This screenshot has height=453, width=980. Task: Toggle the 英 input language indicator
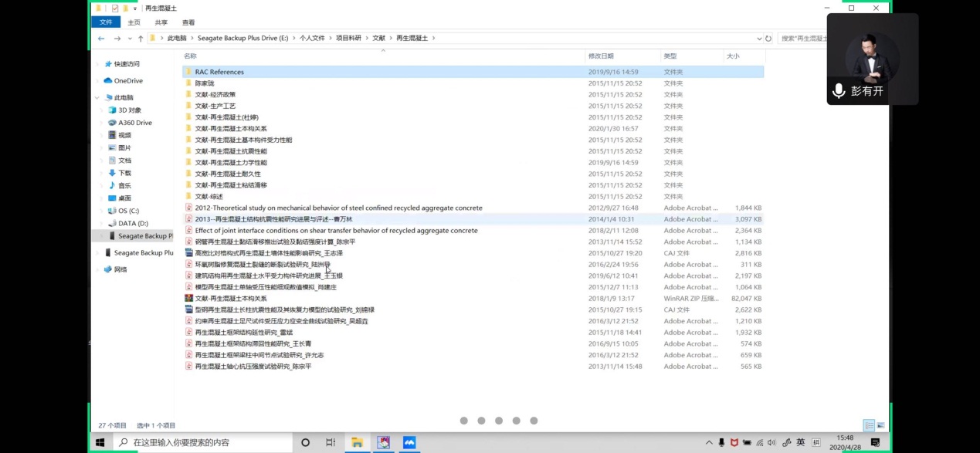(800, 442)
